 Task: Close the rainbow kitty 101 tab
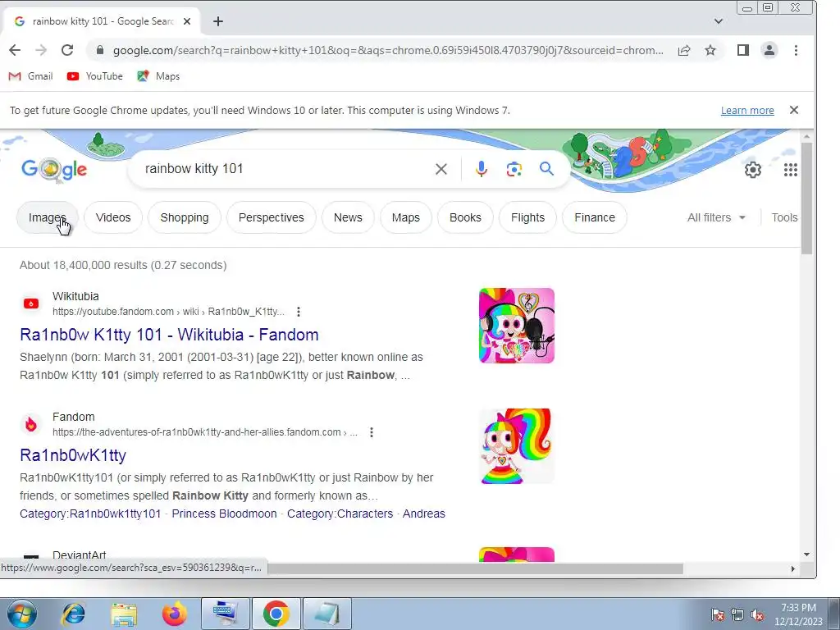pyautogui.click(x=187, y=21)
